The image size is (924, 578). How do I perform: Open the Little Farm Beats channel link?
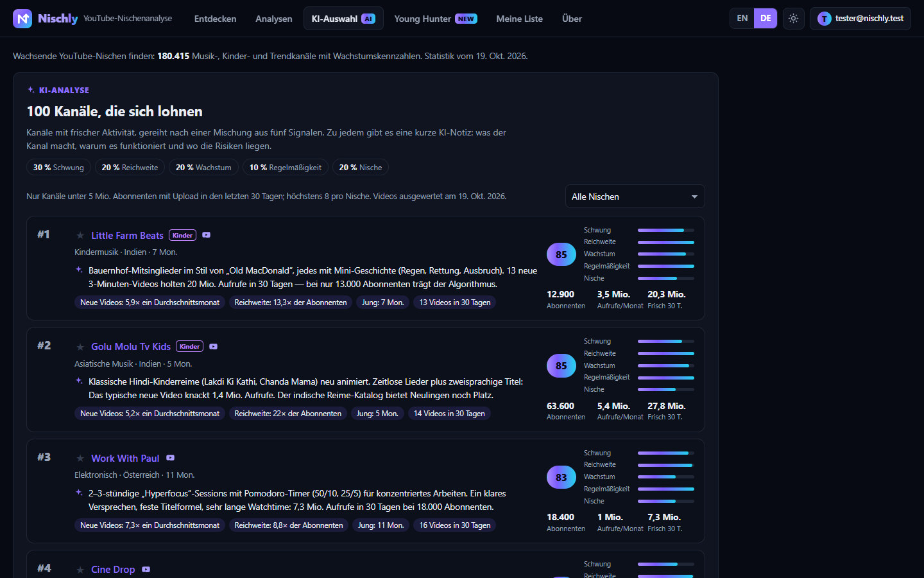coord(127,236)
